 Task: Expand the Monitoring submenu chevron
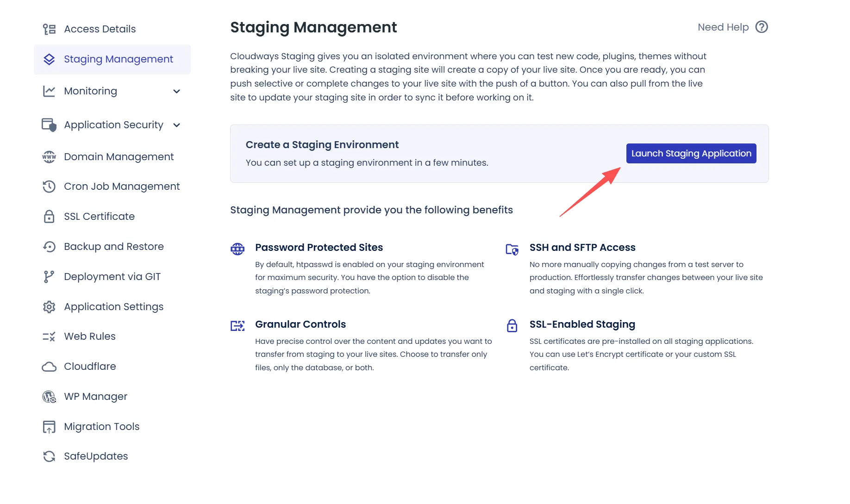click(176, 91)
